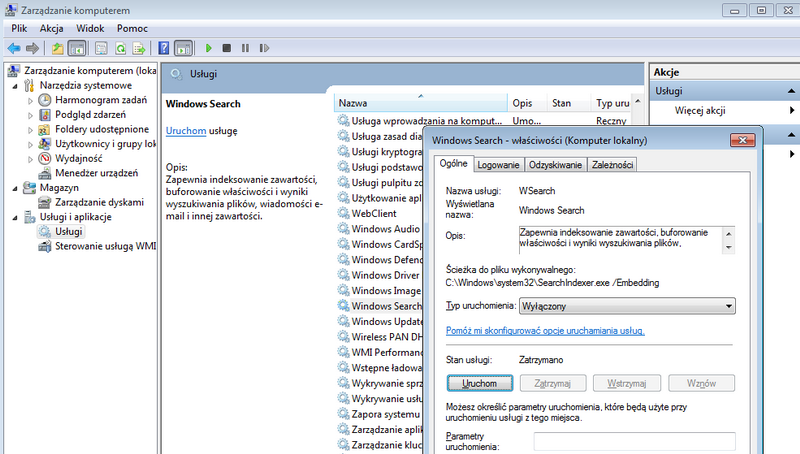
Task: Click the Parametry uruchomienia input field
Action: click(634, 441)
